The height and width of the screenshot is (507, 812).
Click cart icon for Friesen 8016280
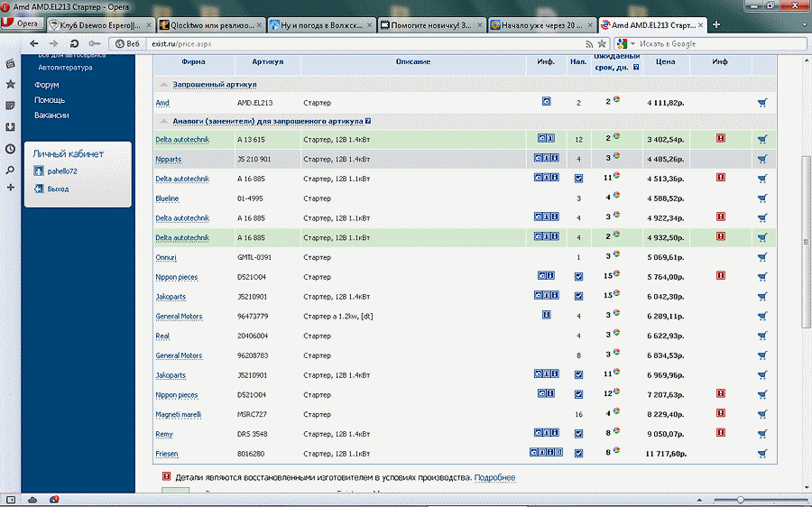(762, 454)
